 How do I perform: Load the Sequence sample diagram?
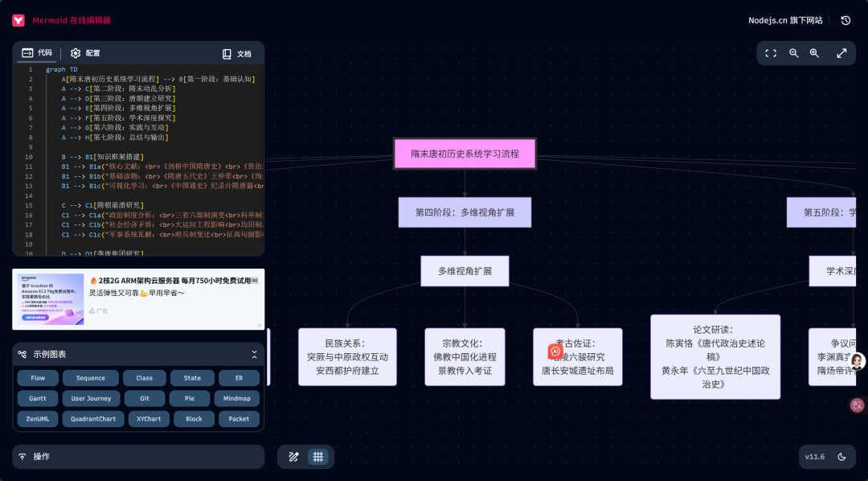click(91, 378)
